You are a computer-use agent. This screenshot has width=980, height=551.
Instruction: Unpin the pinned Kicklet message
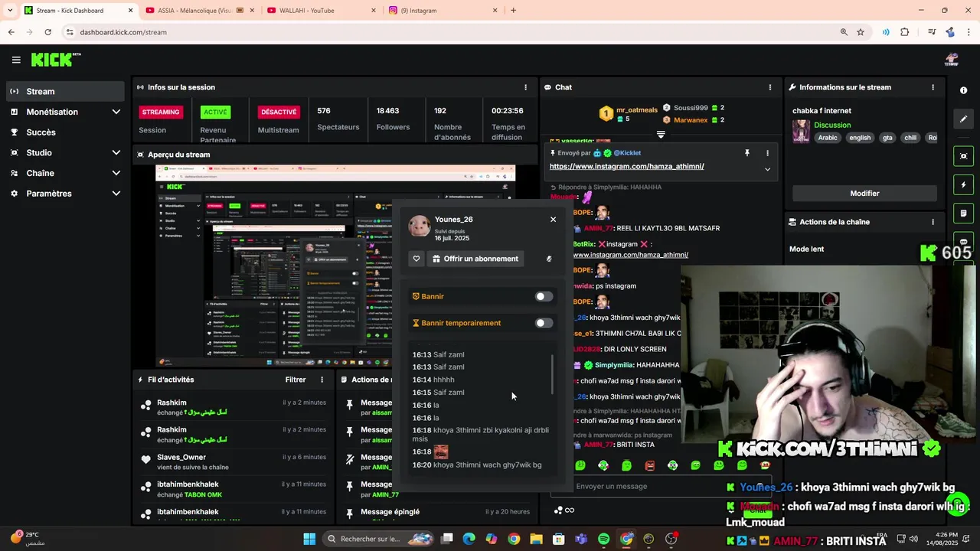pos(747,153)
